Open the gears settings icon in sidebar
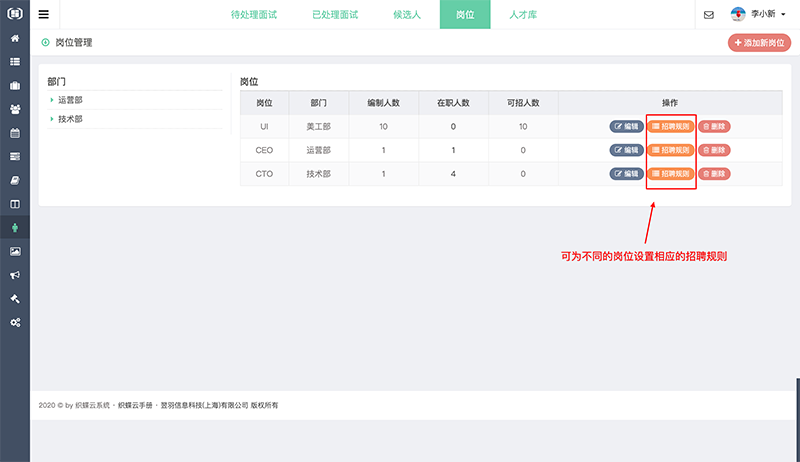The image size is (800, 462). click(x=15, y=323)
